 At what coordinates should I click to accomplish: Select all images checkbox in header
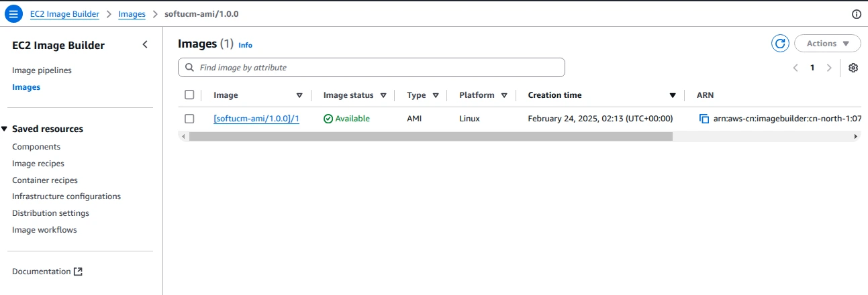pyautogui.click(x=189, y=95)
